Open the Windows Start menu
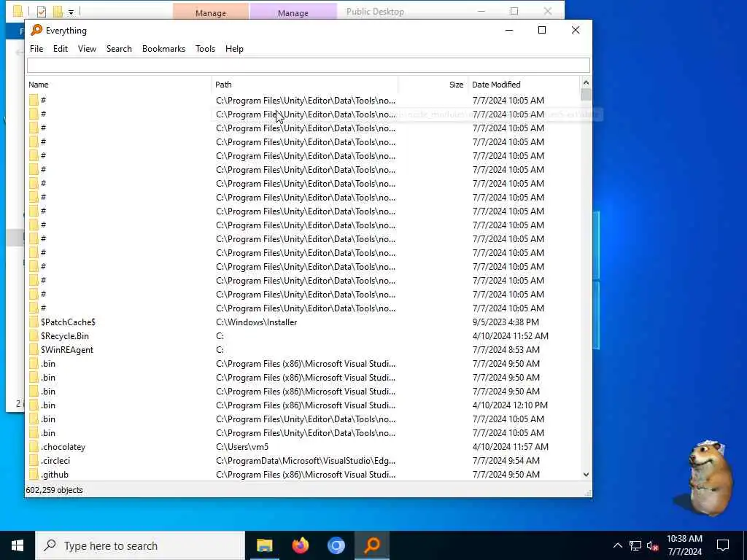 coord(18,545)
